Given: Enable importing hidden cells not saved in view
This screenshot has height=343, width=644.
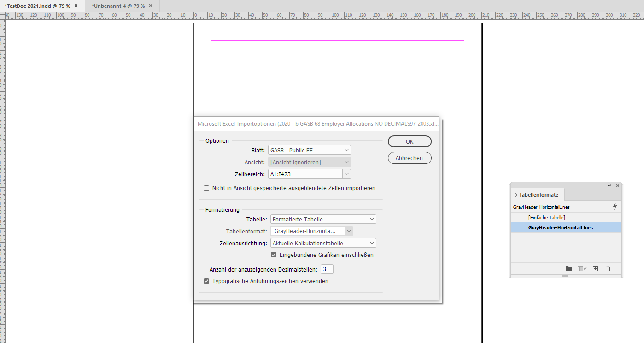Looking at the screenshot, I should [x=206, y=188].
